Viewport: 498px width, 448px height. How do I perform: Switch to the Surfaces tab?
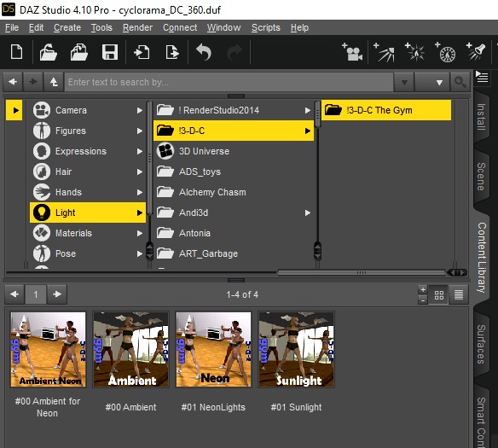tap(481, 344)
